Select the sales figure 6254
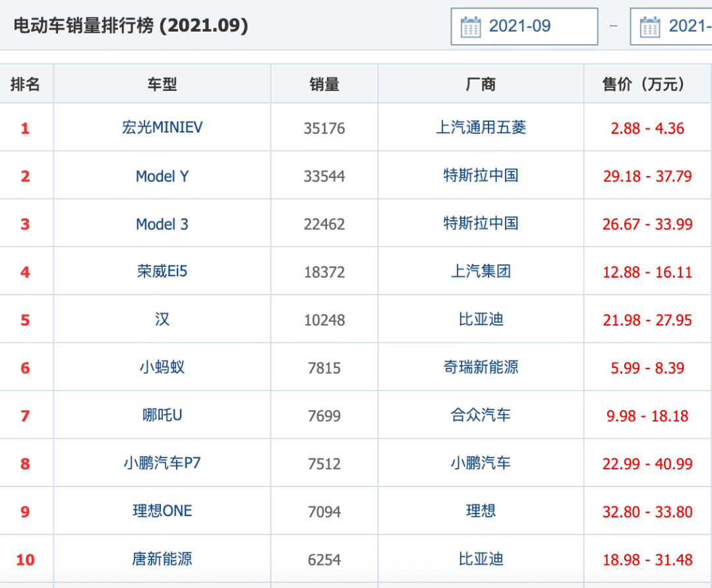Image resolution: width=712 pixels, height=588 pixels. pyautogui.click(x=324, y=560)
